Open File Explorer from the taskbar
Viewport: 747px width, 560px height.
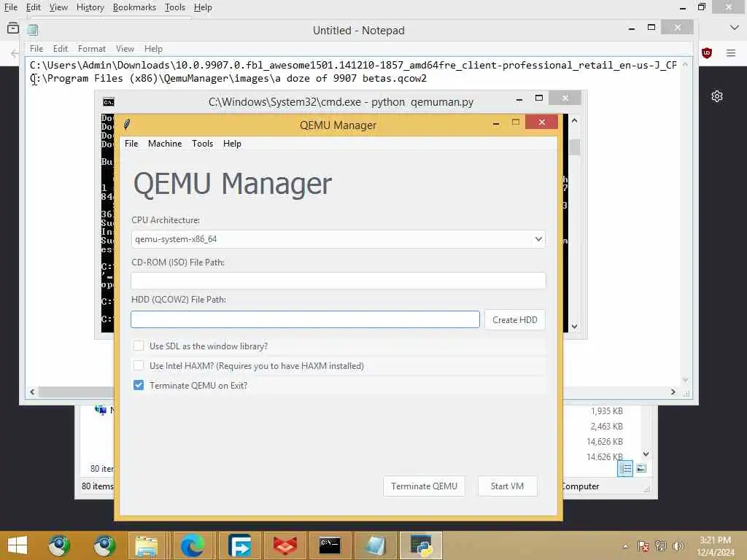click(x=147, y=545)
